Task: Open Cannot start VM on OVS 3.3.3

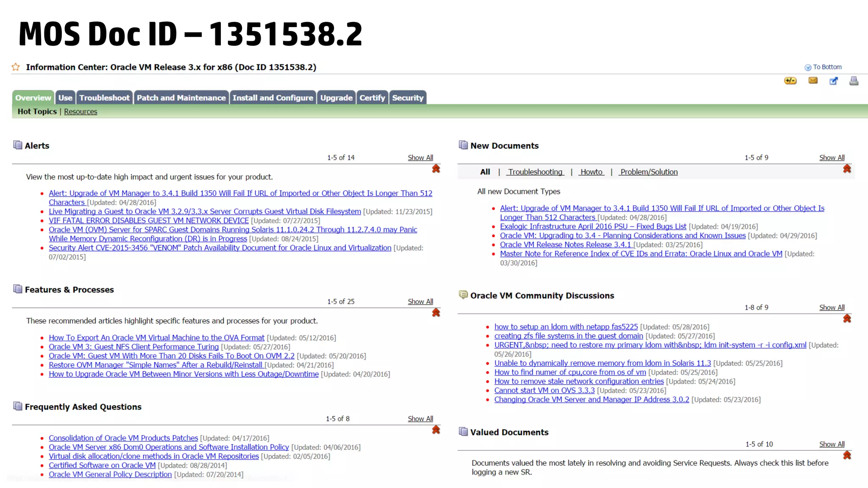Action: point(545,391)
